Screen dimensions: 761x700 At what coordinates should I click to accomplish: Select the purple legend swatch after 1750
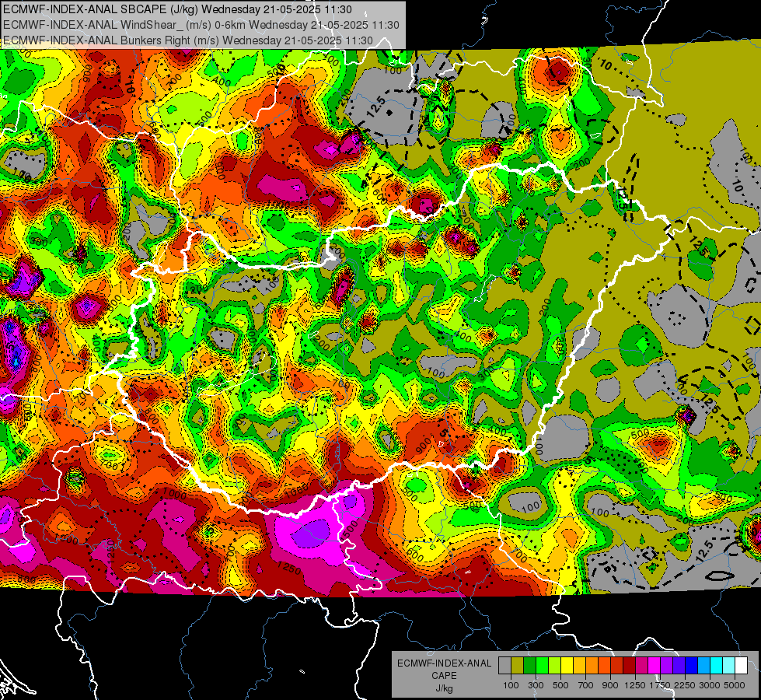(667, 666)
